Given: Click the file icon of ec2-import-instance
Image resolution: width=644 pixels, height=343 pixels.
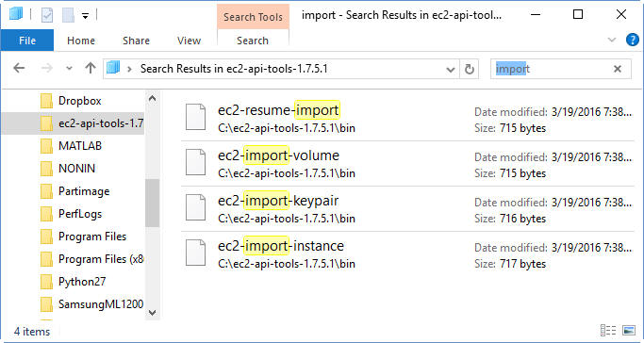Looking at the screenshot, I should [x=195, y=253].
